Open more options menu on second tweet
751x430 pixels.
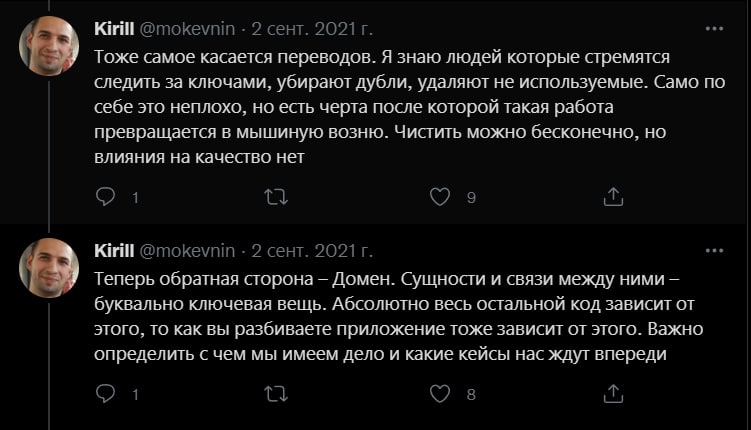point(714,249)
